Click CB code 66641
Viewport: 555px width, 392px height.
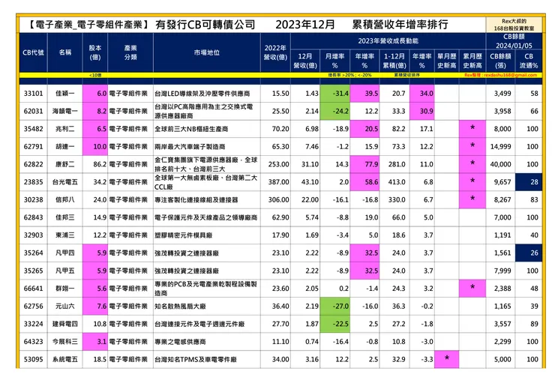tap(33, 289)
